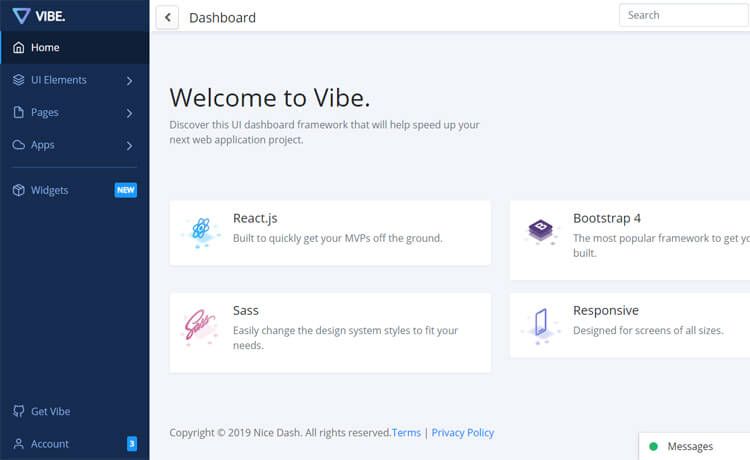Expand the Pages submenu chevron
This screenshot has height=460, width=750.
(129, 113)
